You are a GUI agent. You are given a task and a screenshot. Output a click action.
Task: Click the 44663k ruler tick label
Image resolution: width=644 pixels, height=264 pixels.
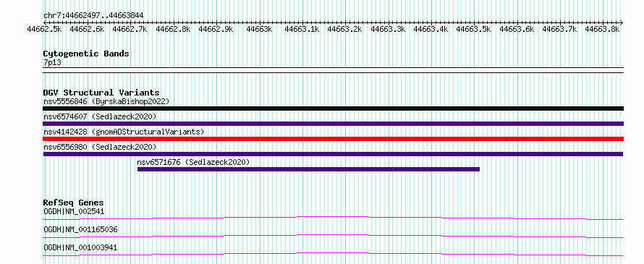pyautogui.click(x=259, y=29)
